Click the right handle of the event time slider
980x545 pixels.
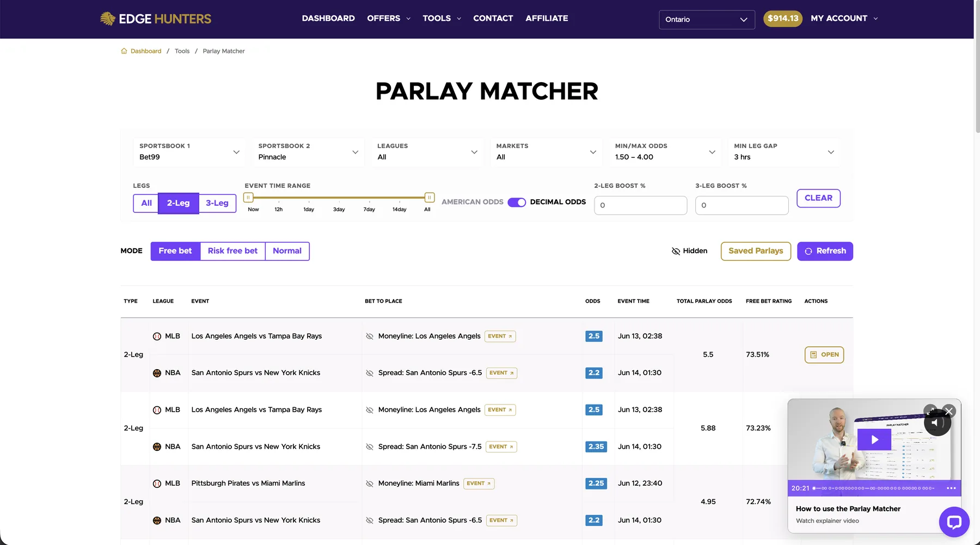pyautogui.click(x=429, y=198)
